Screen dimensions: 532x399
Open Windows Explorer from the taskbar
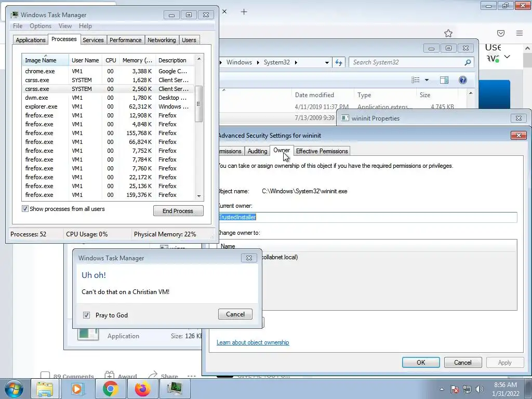tap(45, 389)
